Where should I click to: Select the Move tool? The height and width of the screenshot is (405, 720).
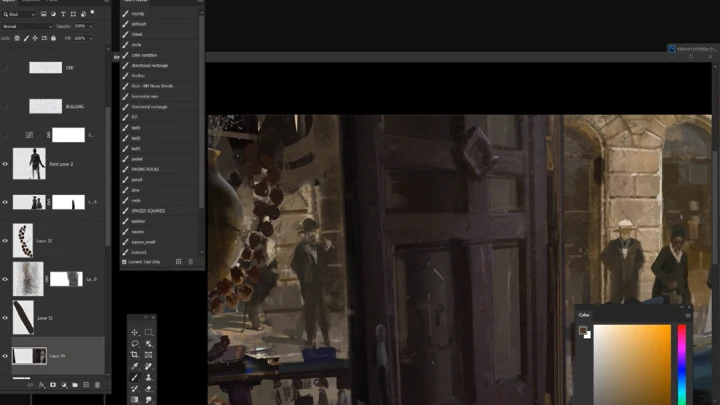point(135,332)
